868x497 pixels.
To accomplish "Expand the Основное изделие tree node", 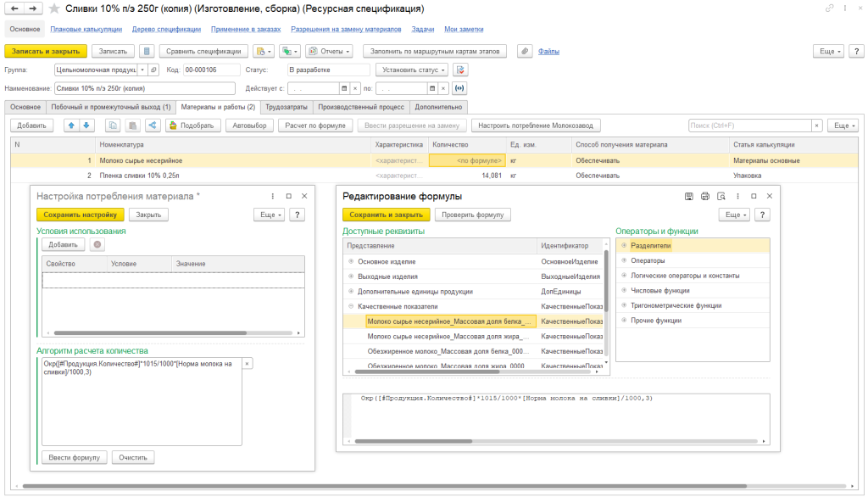I will 351,262.
